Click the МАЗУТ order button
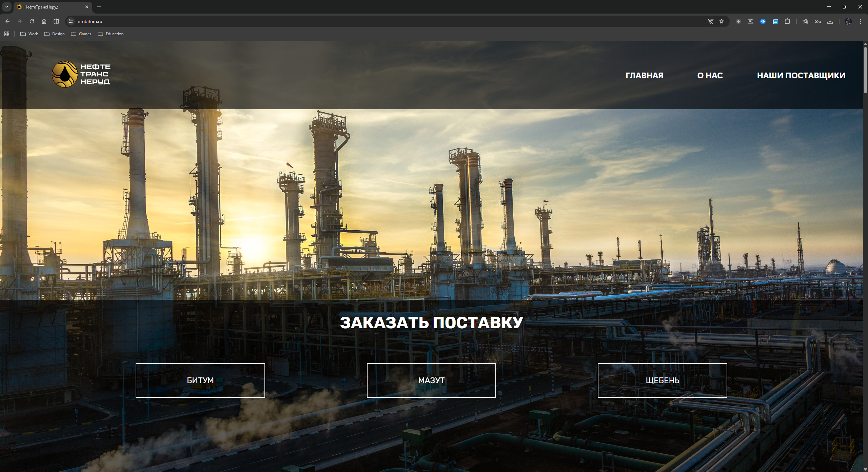 431,380
